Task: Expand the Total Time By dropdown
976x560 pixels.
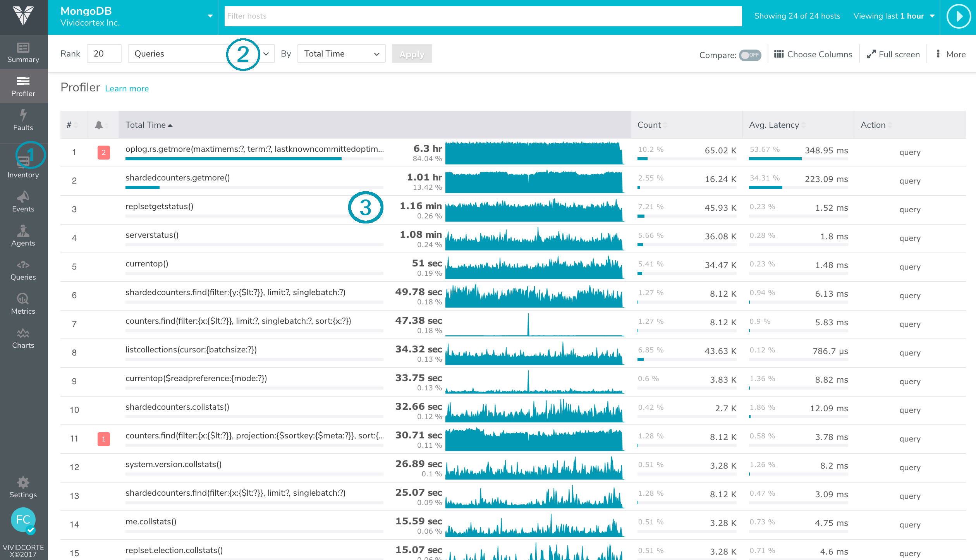Action: pyautogui.click(x=341, y=54)
